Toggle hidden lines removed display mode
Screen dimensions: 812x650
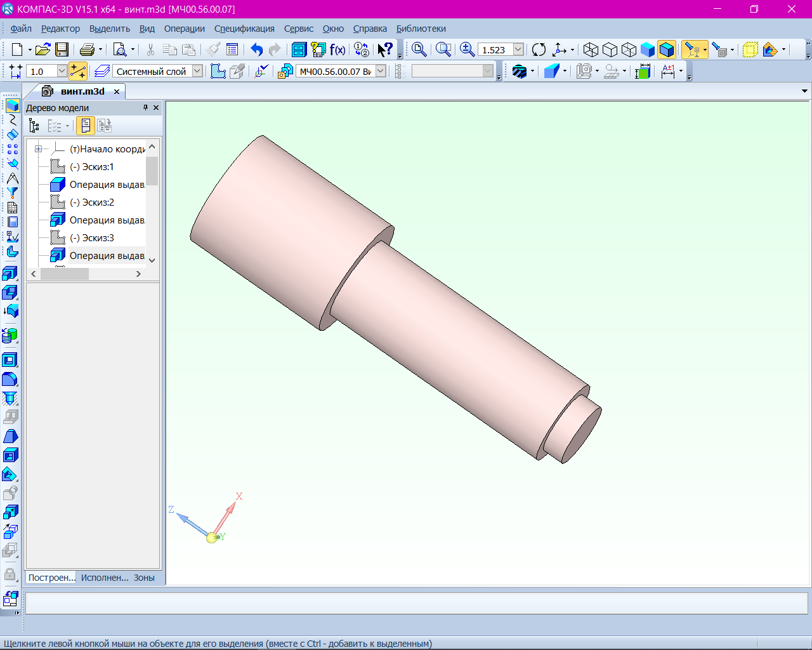(x=610, y=50)
